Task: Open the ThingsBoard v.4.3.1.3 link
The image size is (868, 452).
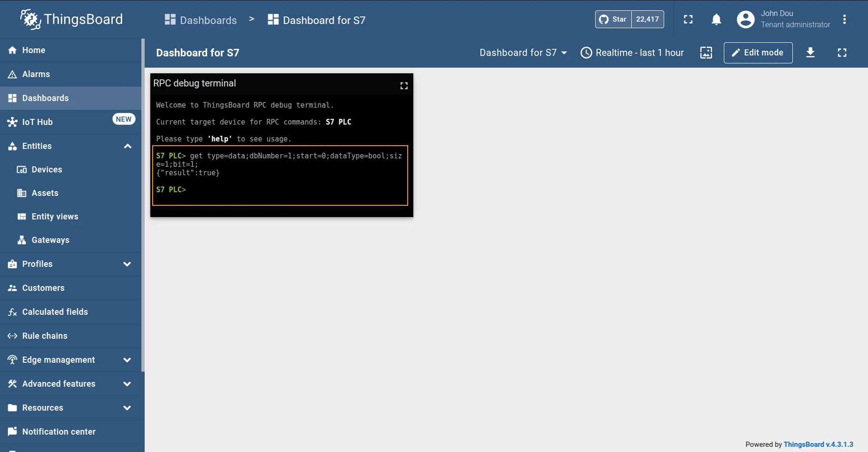Action: [818, 444]
